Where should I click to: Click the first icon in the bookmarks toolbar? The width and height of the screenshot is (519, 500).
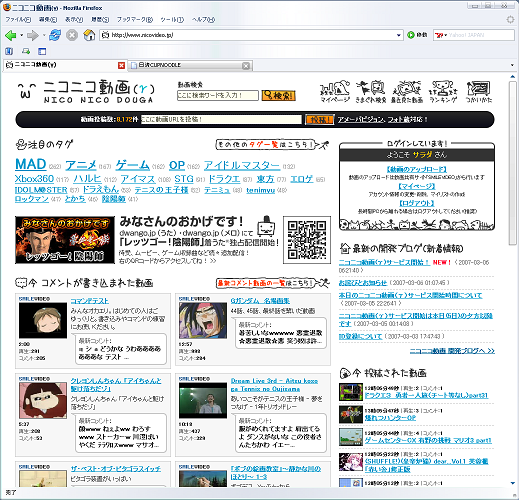click(x=9, y=51)
